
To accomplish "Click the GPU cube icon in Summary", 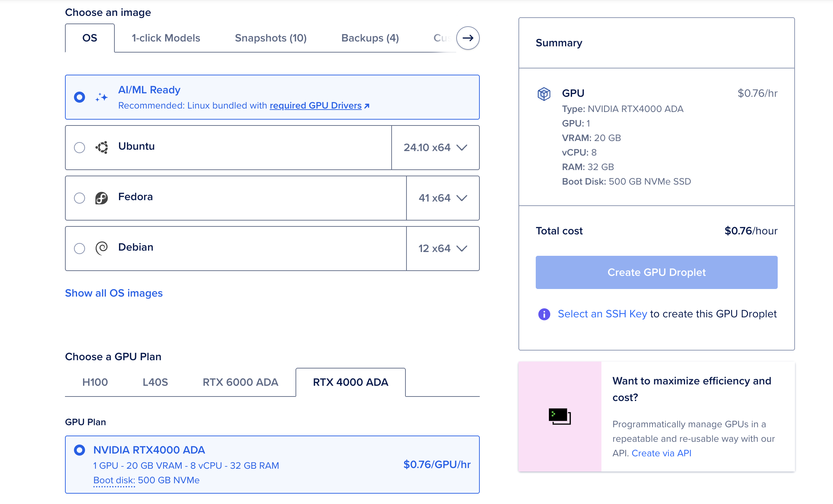I will click(x=544, y=94).
